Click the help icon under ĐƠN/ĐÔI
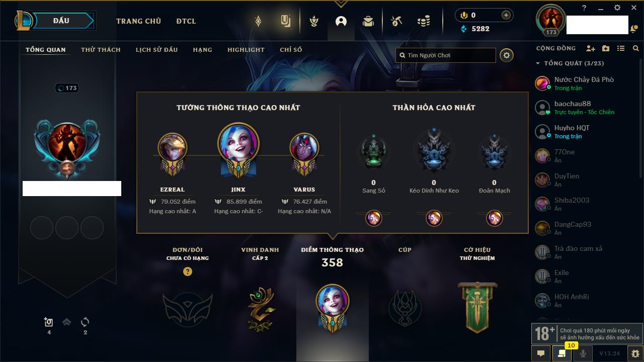644x362 pixels. click(188, 271)
